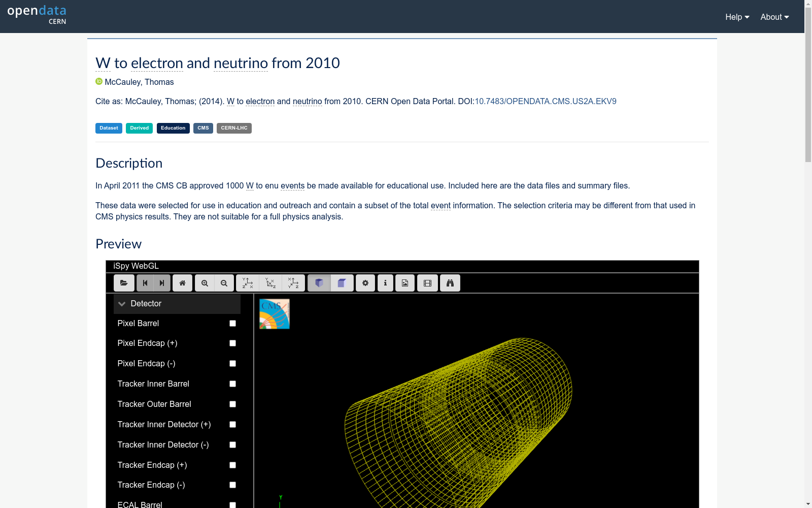Image resolution: width=812 pixels, height=508 pixels.
Task: Open the Help dropdown menu
Action: click(737, 17)
